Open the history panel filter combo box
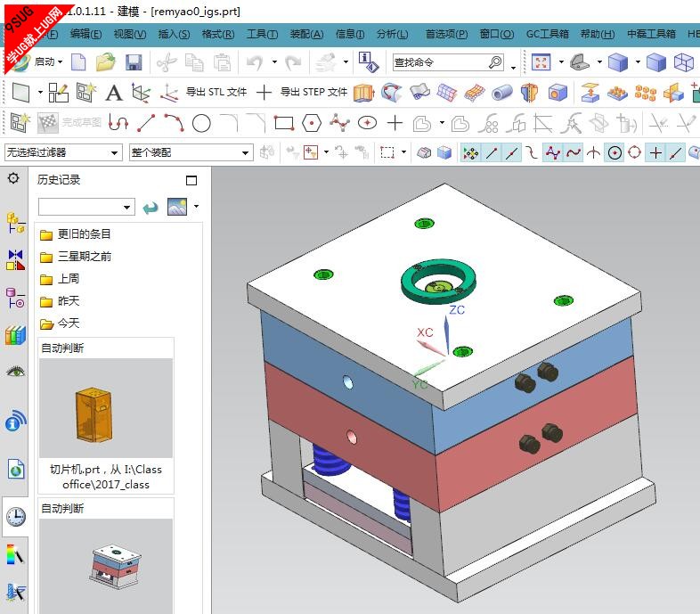700x614 pixels. (x=86, y=207)
